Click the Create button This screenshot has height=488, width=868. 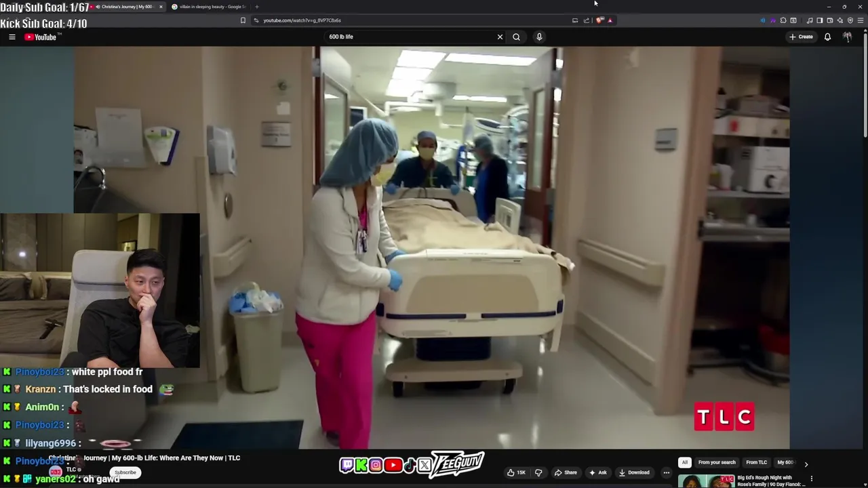(x=801, y=37)
